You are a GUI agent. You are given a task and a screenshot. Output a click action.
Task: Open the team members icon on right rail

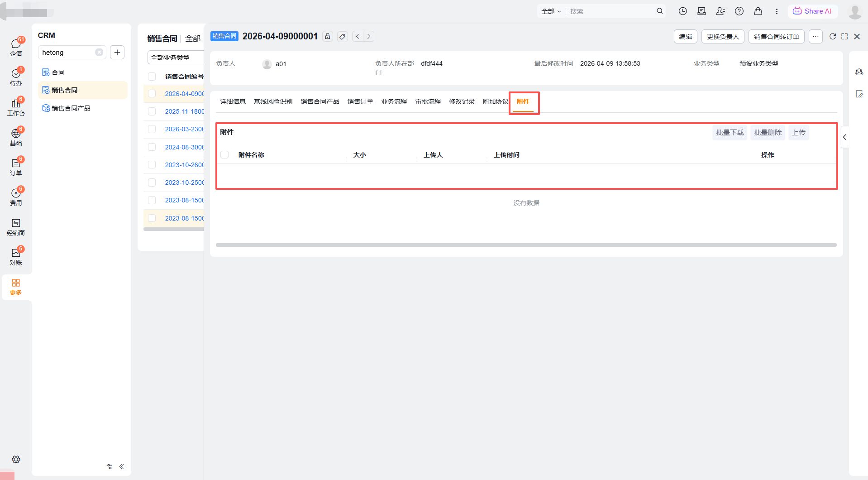859,72
